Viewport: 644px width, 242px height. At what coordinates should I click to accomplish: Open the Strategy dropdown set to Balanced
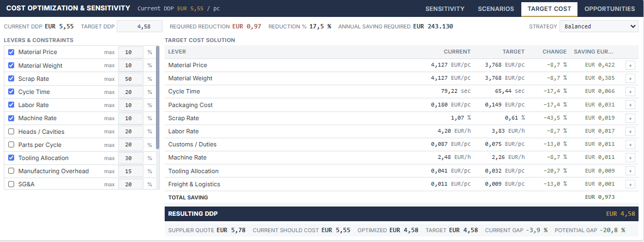599,26
